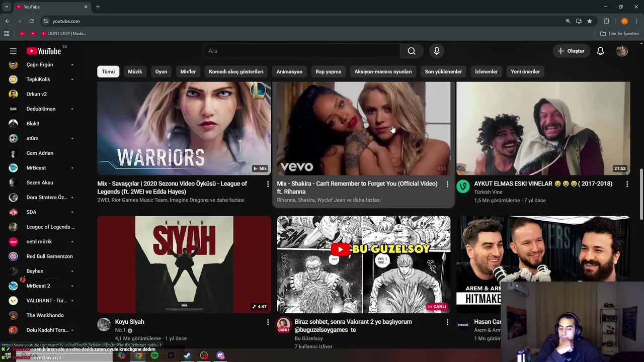Screen dimensions: 644x362
Task: Open Dedublüman subscription
Action: point(42,109)
